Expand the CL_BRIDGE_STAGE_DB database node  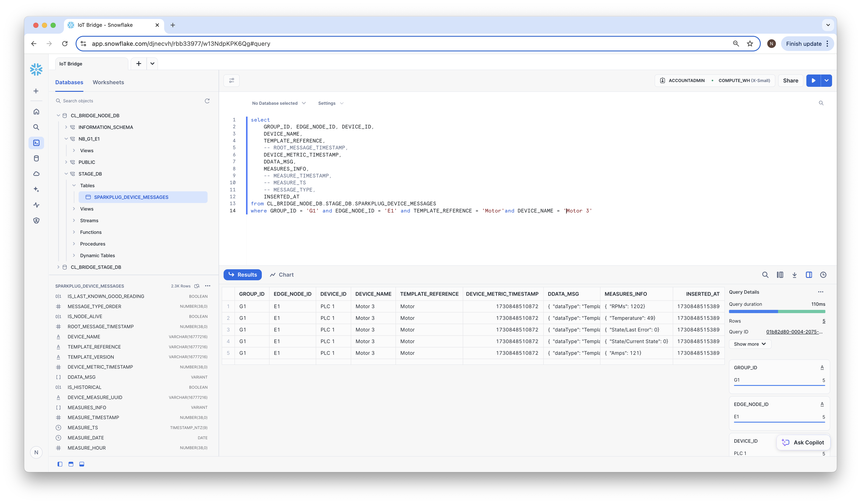[x=58, y=267]
